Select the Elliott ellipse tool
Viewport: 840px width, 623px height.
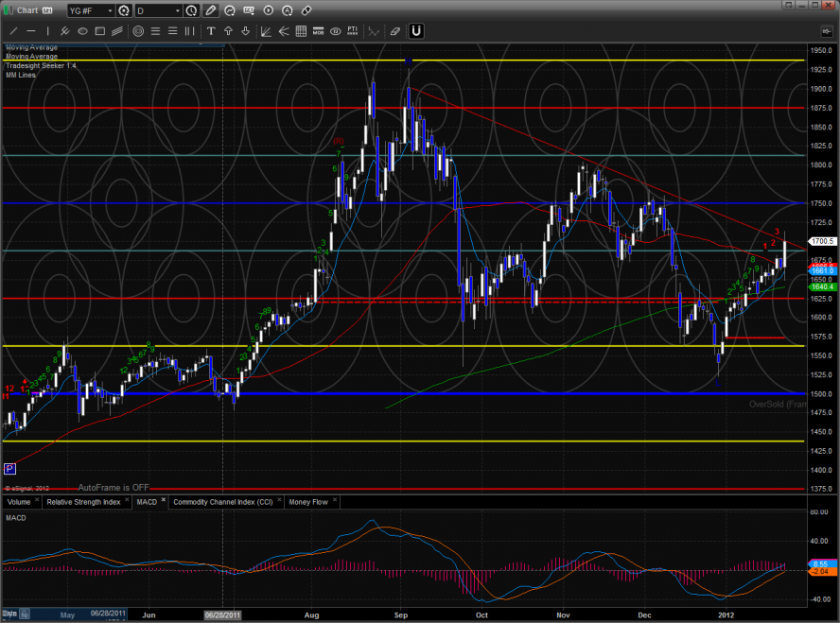336,31
